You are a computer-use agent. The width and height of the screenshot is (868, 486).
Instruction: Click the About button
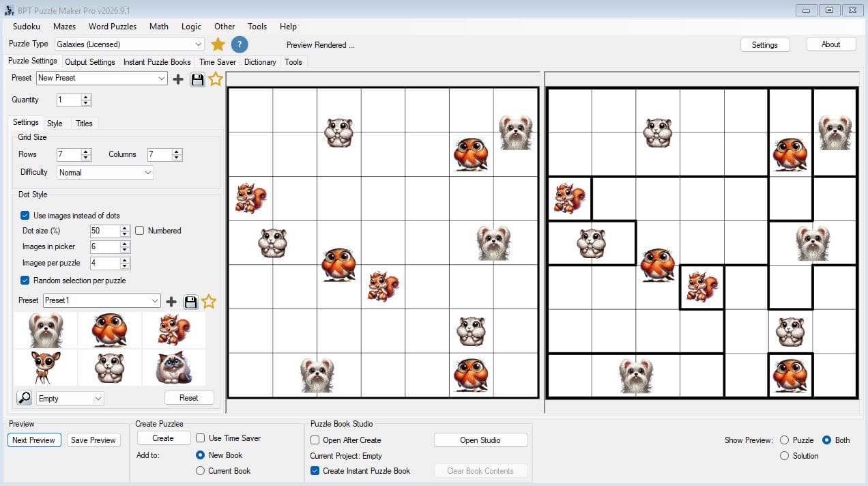[x=830, y=44]
